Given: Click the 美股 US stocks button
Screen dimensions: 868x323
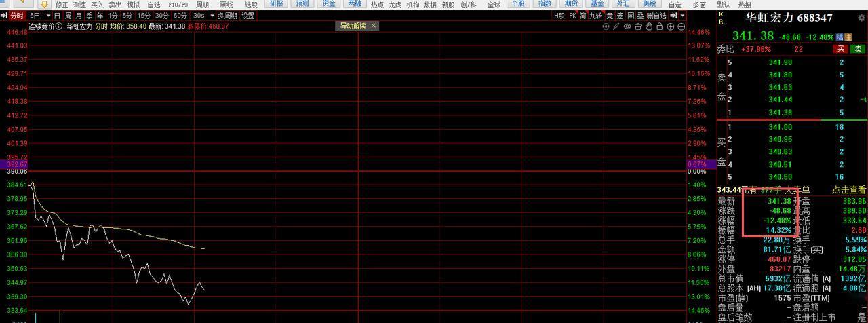Looking at the screenshot, I should point(649,4).
